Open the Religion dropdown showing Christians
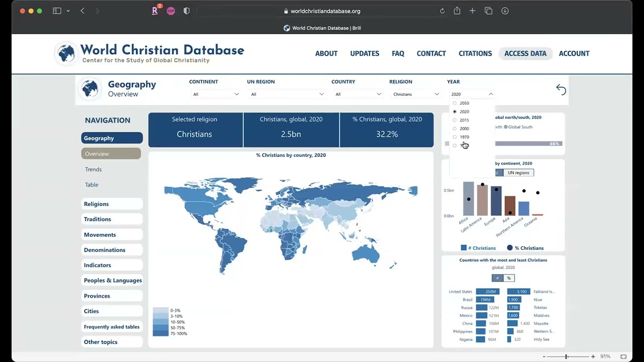Screen dimensions: 644x362 (416, 94)
